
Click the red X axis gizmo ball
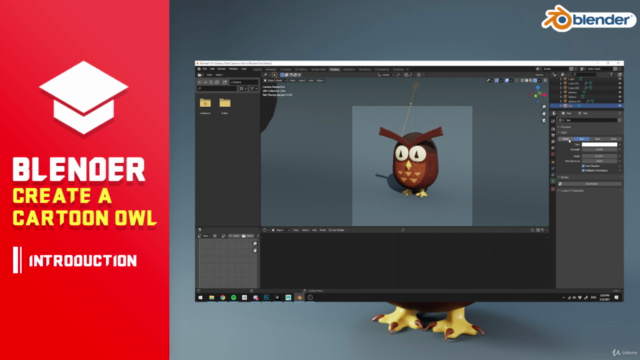click(544, 95)
